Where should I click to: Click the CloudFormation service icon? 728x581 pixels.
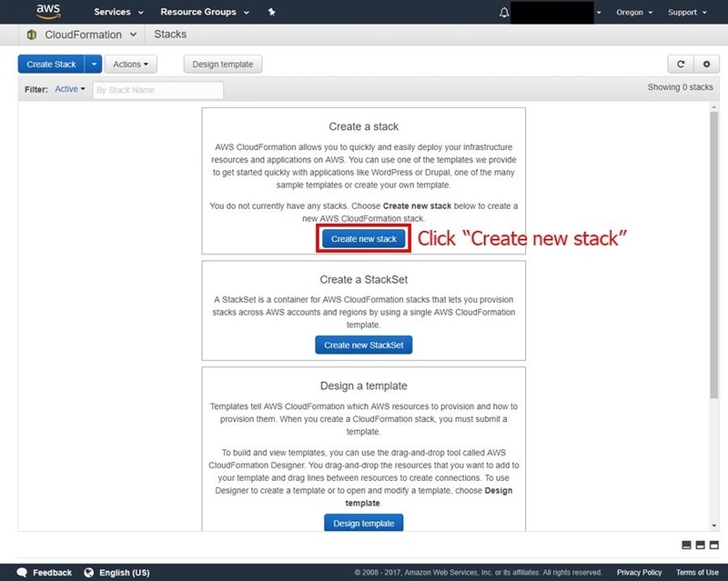click(x=32, y=35)
